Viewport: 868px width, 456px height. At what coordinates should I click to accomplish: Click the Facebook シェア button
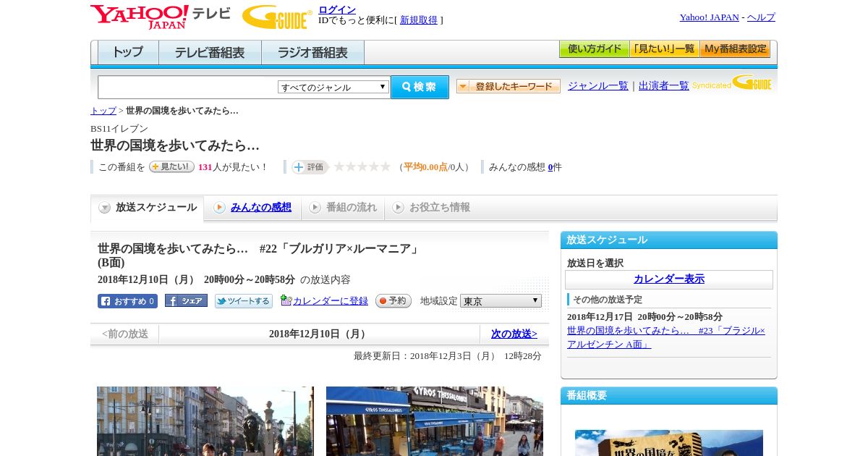[186, 300]
